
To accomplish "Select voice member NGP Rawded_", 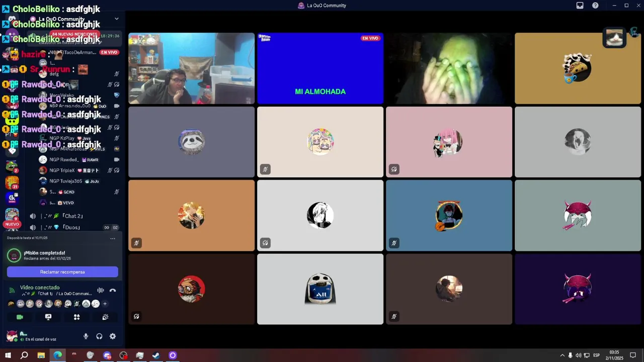I will click(79, 160).
